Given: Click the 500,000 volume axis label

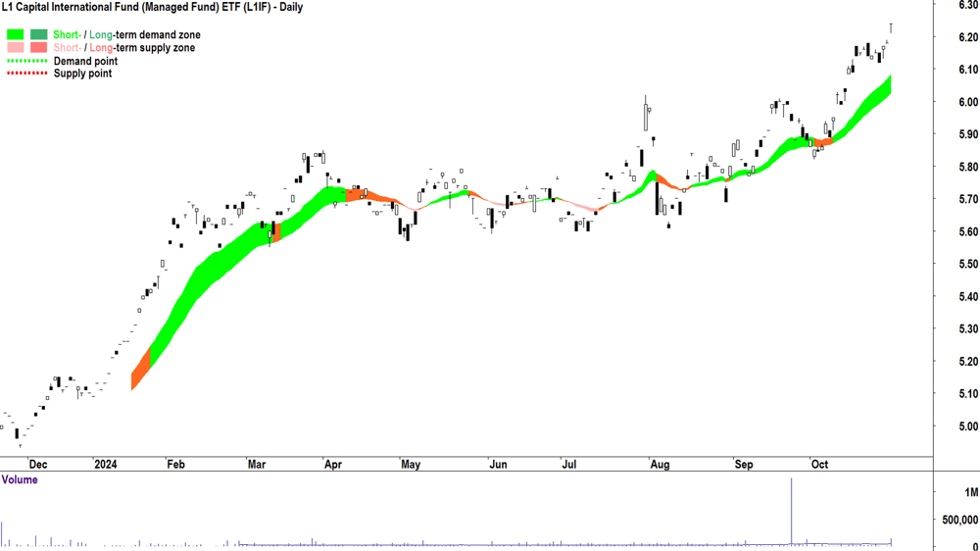Looking at the screenshot, I should 960,521.
